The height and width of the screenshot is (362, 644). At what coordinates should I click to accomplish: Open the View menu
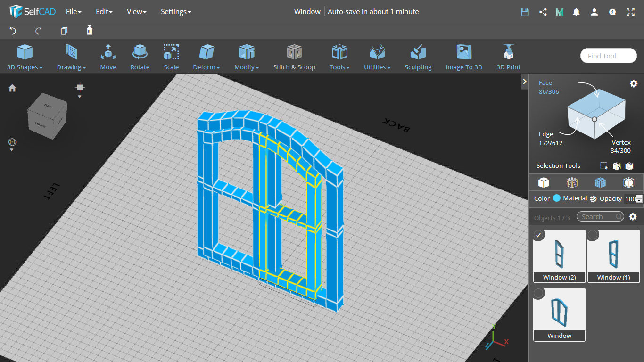[x=137, y=12]
